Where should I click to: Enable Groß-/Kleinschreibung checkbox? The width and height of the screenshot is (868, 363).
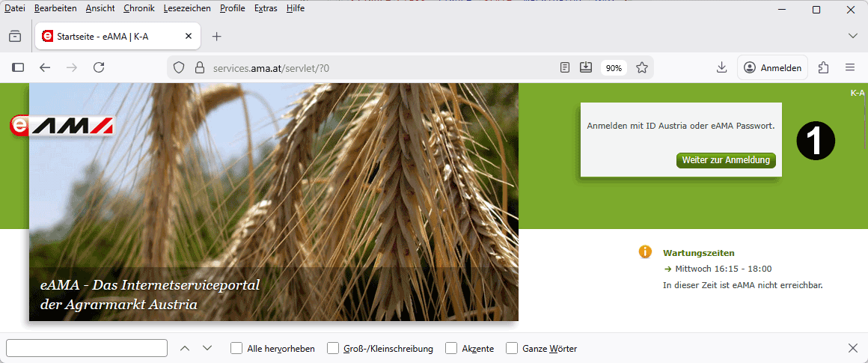(x=333, y=348)
